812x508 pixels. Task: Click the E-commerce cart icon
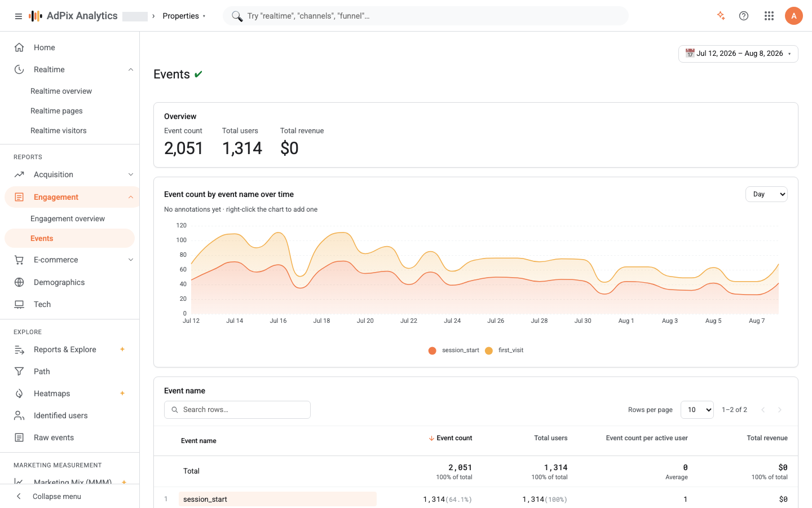click(x=19, y=260)
